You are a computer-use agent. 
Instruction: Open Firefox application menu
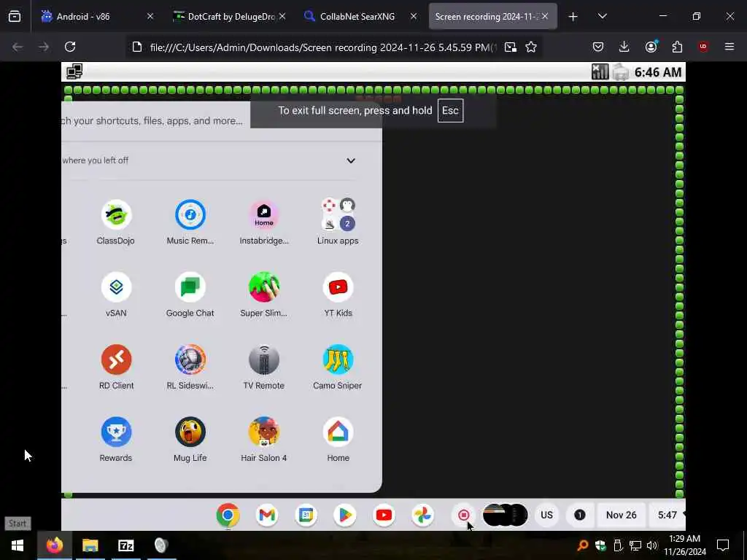tap(729, 47)
